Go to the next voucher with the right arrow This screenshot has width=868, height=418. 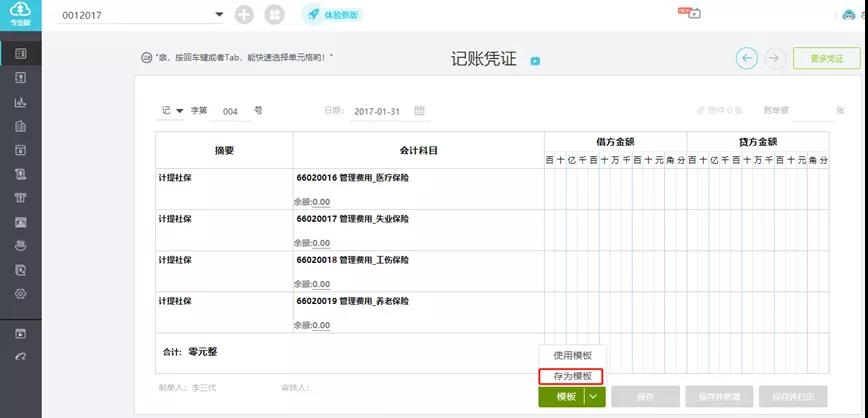[775, 58]
